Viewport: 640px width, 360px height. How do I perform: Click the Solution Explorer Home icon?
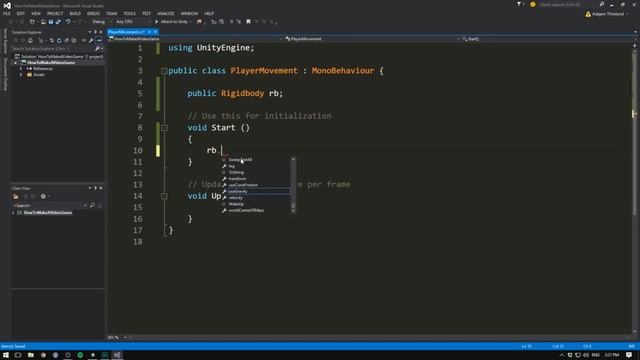coord(30,40)
